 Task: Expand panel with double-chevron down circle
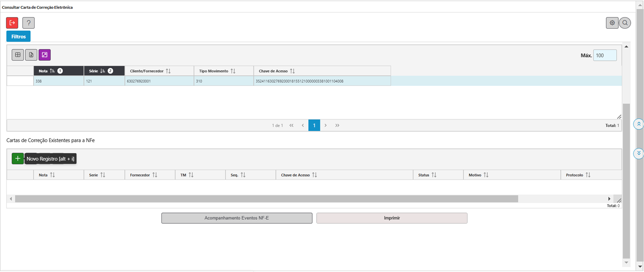(x=638, y=153)
